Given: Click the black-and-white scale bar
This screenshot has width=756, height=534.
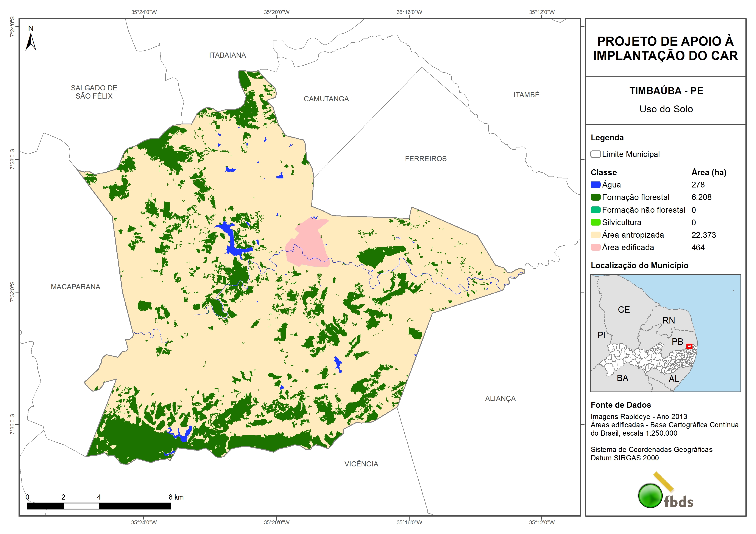Looking at the screenshot, I should (x=99, y=506).
